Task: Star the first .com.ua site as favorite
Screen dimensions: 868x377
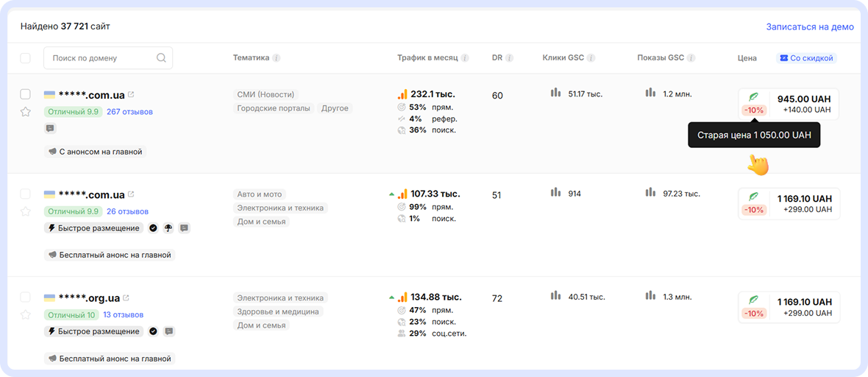Action: pos(26,112)
